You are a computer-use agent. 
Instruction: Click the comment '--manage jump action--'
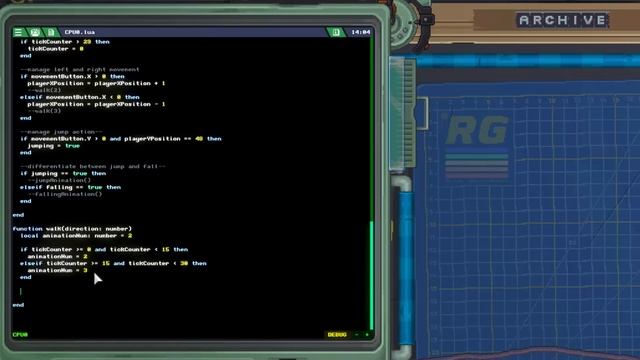point(61,132)
